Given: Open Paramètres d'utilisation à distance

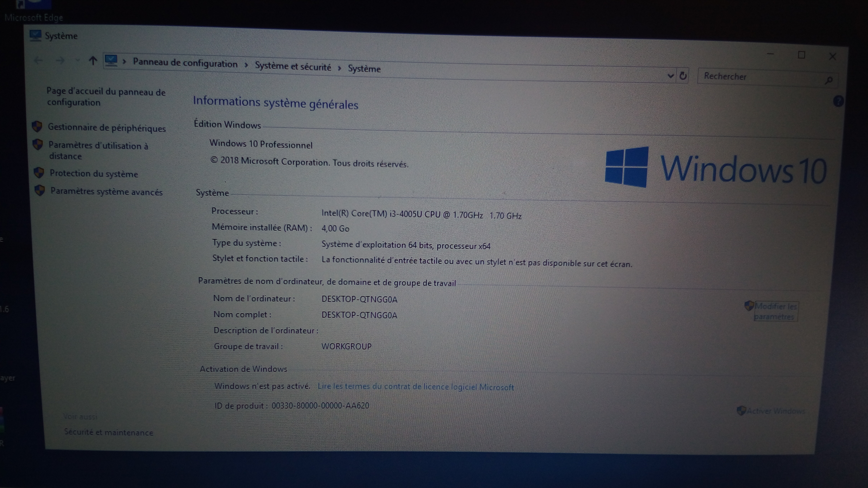Looking at the screenshot, I should (98, 151).
